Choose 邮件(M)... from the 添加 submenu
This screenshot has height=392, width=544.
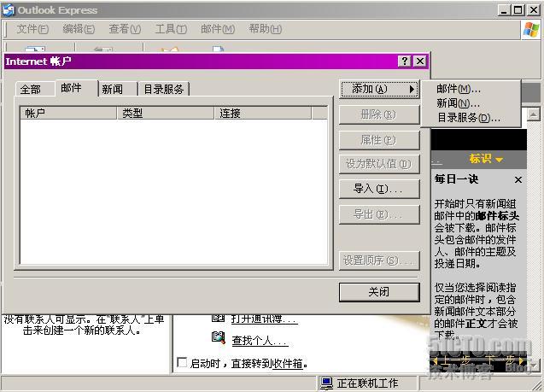(x=459, y=89)
